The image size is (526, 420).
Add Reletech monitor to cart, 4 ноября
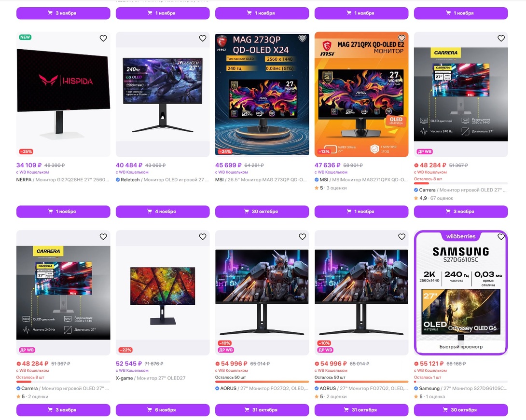(163, 212)
